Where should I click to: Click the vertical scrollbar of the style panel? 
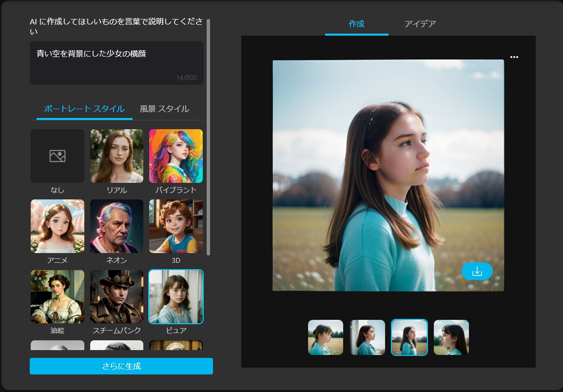209,137
